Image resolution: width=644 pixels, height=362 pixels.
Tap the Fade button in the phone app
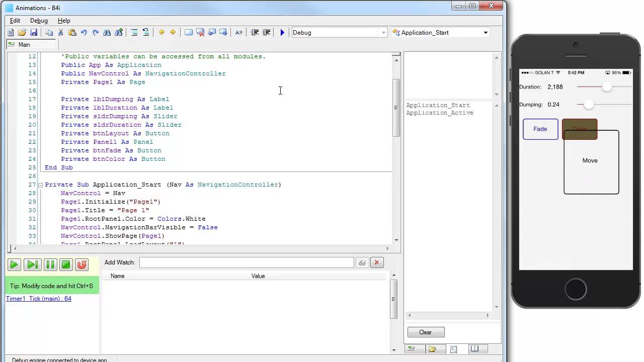540,129
